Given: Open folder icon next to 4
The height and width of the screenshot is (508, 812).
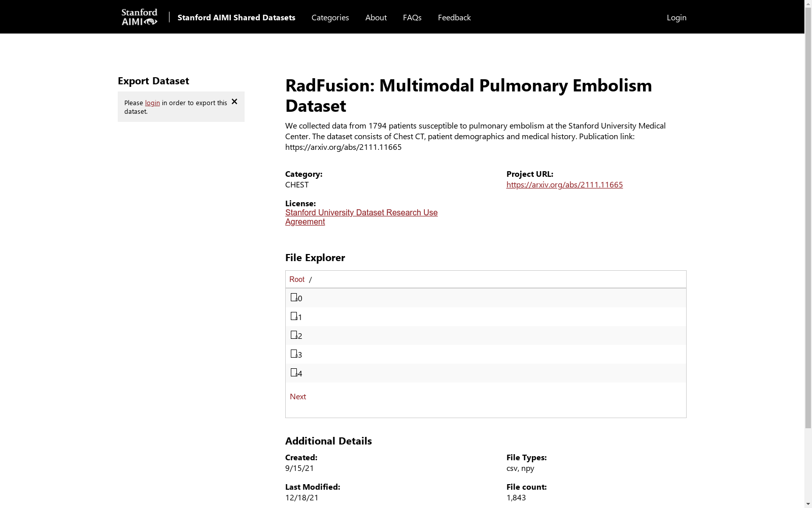Looking at the screenshot, I should tap(294, 372).
